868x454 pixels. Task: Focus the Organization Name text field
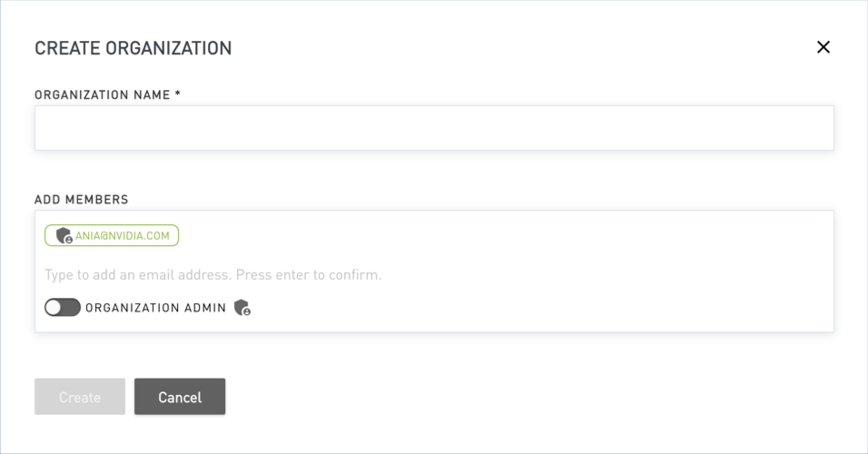(x=434, y=128)
